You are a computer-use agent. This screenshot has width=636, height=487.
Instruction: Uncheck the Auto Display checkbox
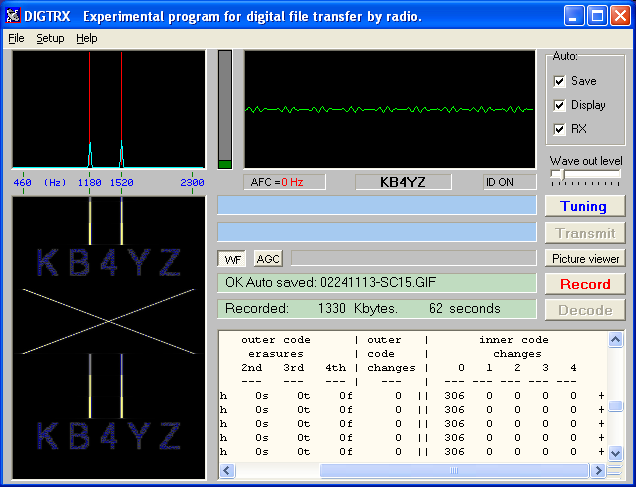pyautogui.click(x=560, y=105)
